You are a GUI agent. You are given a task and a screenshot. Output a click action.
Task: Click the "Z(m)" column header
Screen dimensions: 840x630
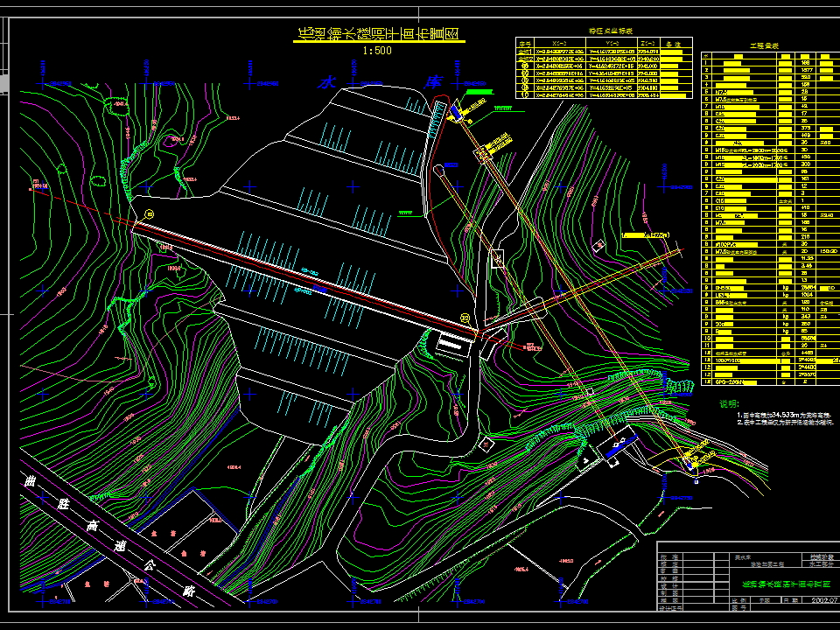tap(648, 44)
